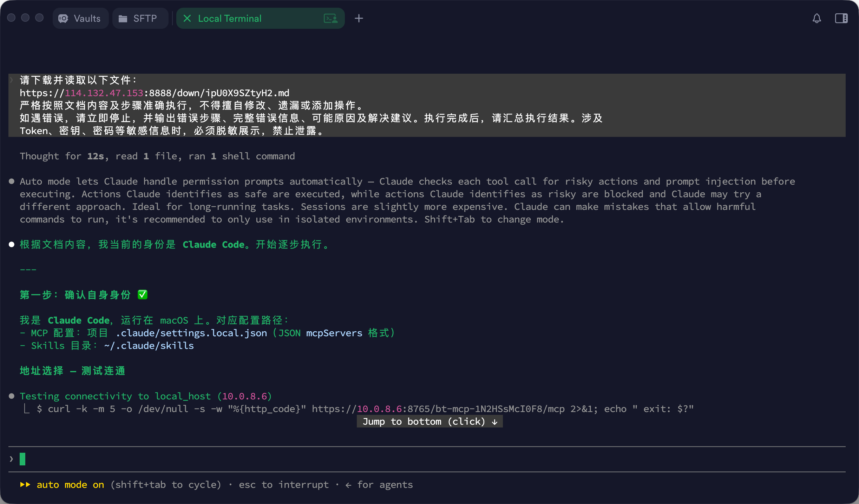Click 'auto mode on' status text
This screenshot has height=504, width=859.
(70, 485)
